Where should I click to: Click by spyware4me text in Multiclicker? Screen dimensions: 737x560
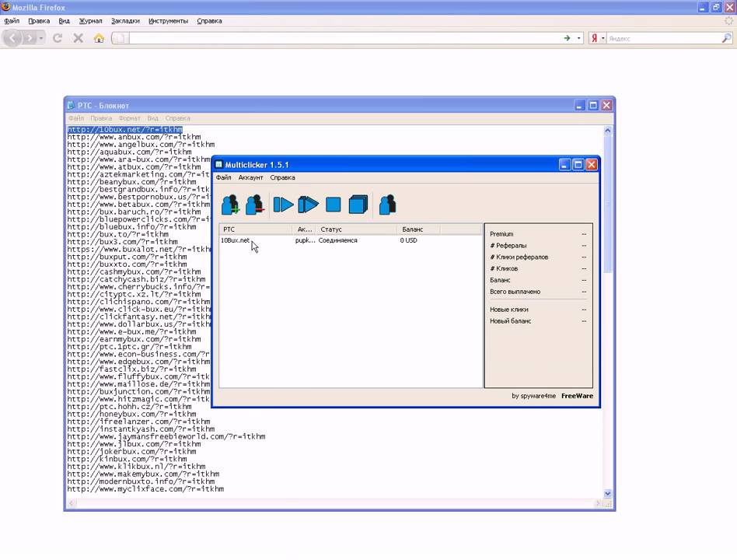click(533, 396)
